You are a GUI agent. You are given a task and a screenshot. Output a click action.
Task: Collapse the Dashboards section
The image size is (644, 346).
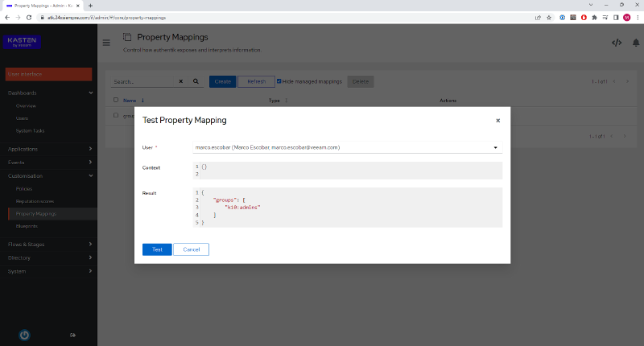tap(48, 93)
